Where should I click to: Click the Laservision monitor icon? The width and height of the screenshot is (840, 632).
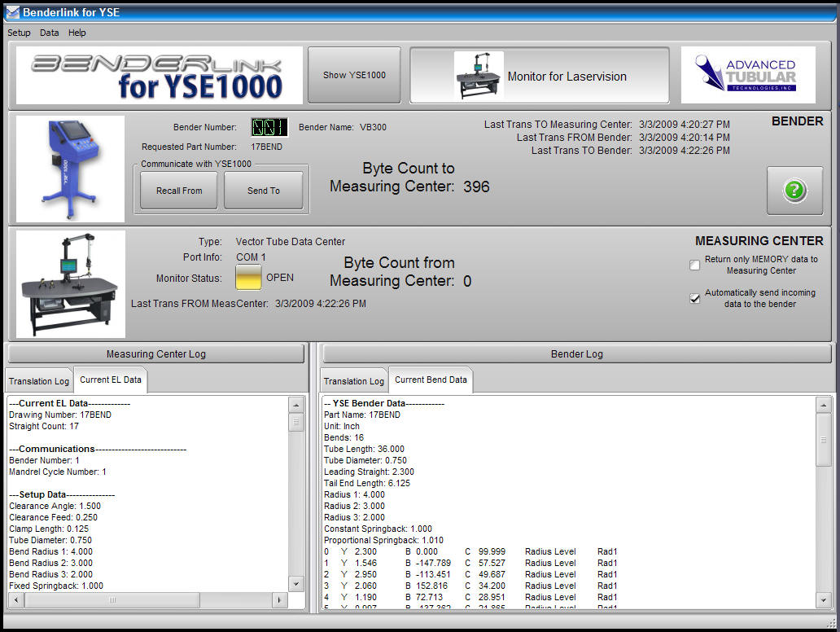point(479,76)
